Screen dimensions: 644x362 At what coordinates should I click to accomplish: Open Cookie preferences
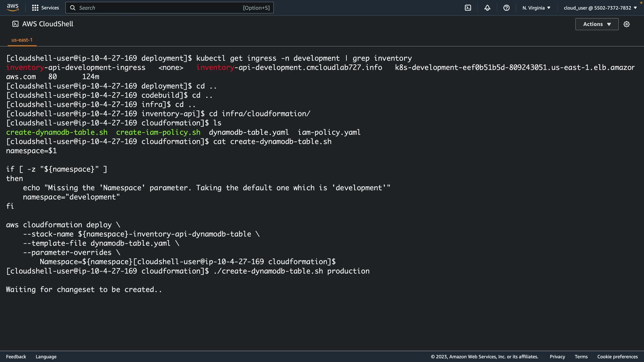click(617, 357)
